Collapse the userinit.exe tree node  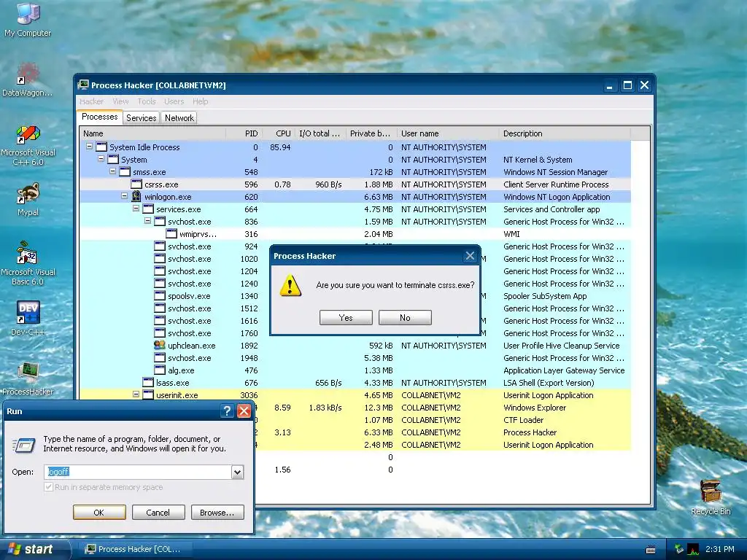[x=136, y=394]
